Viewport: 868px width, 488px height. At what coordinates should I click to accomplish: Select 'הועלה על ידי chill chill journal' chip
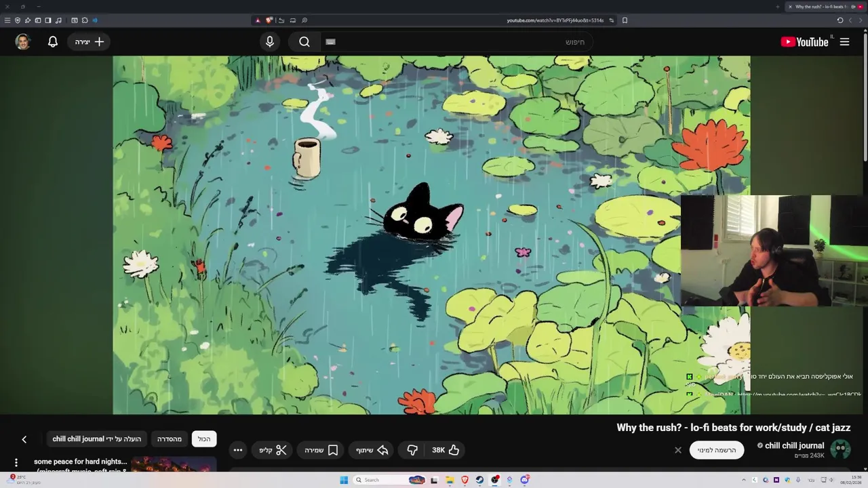coord(97,439)
